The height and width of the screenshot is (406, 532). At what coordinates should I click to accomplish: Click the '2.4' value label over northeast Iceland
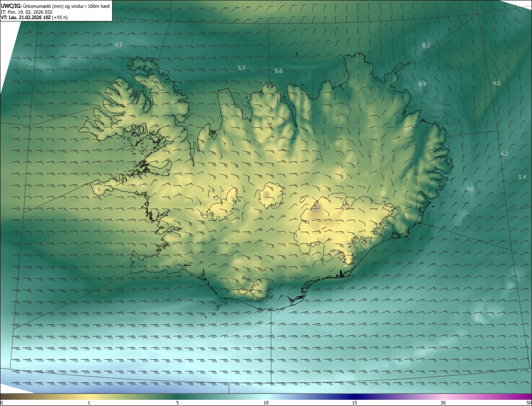(408, 128)
